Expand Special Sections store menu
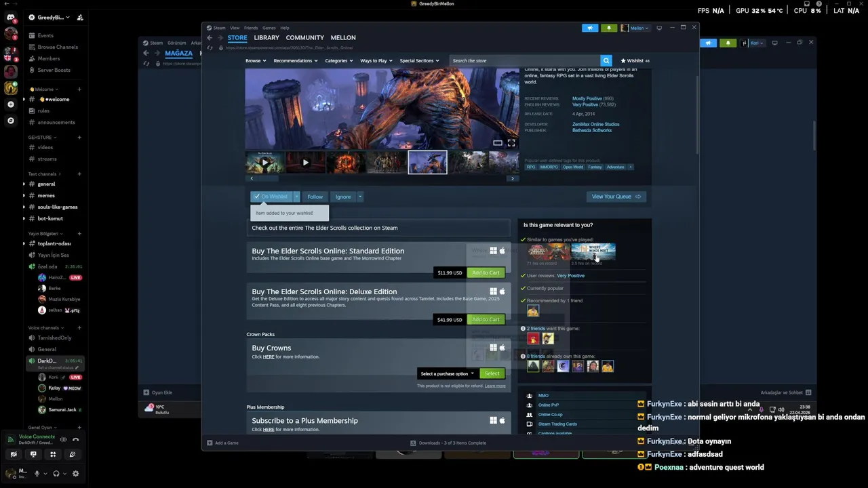 (x=419, y=61)
